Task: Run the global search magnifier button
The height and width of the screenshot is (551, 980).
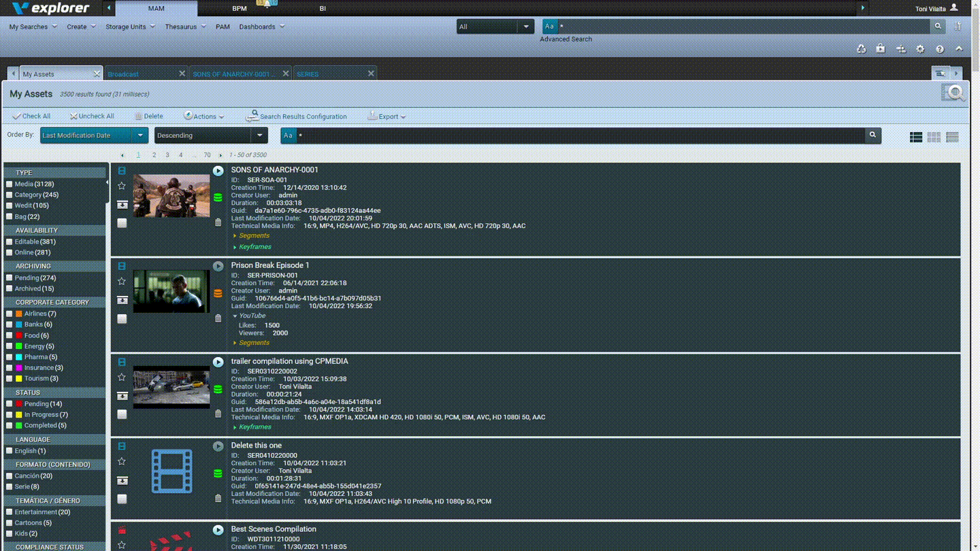Action: (938, 27)
